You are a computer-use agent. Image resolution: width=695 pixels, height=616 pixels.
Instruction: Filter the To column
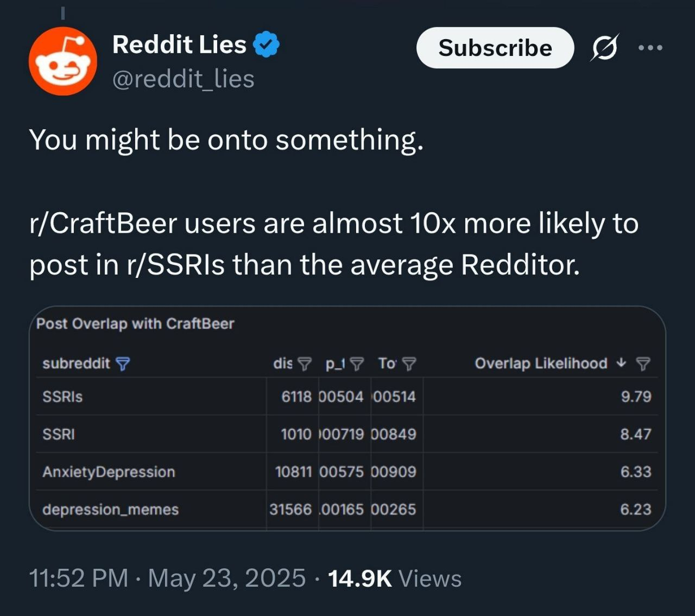coord(409,364)
